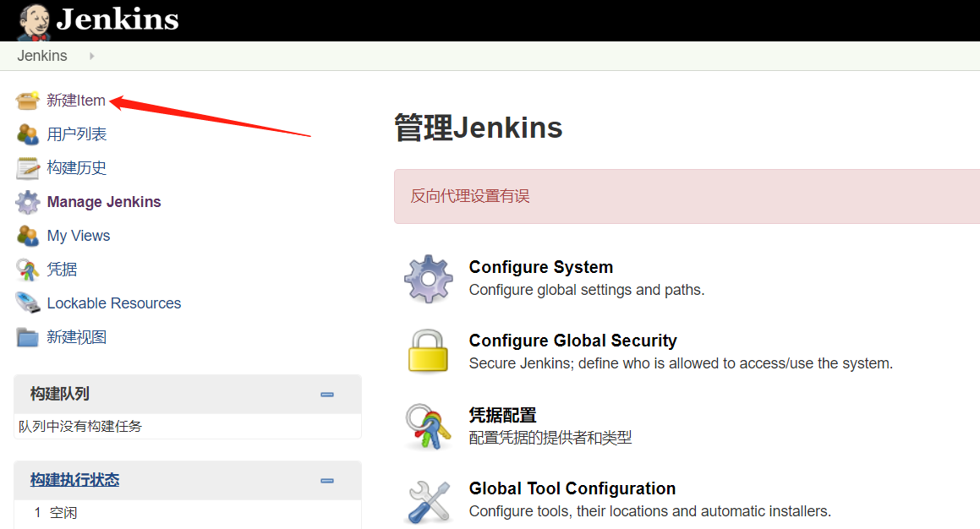Open the Lockable Resources link
The image size is (980, 529).
point(114,303)
